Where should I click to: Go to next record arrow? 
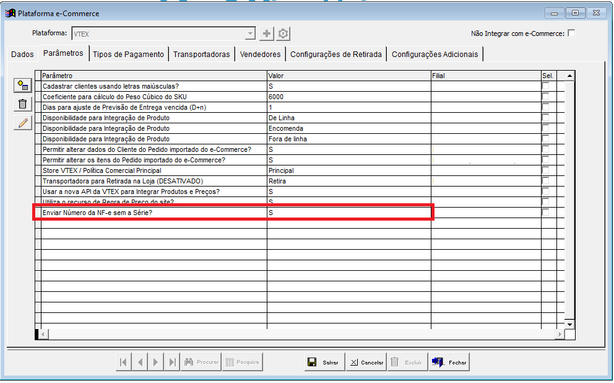155,362
